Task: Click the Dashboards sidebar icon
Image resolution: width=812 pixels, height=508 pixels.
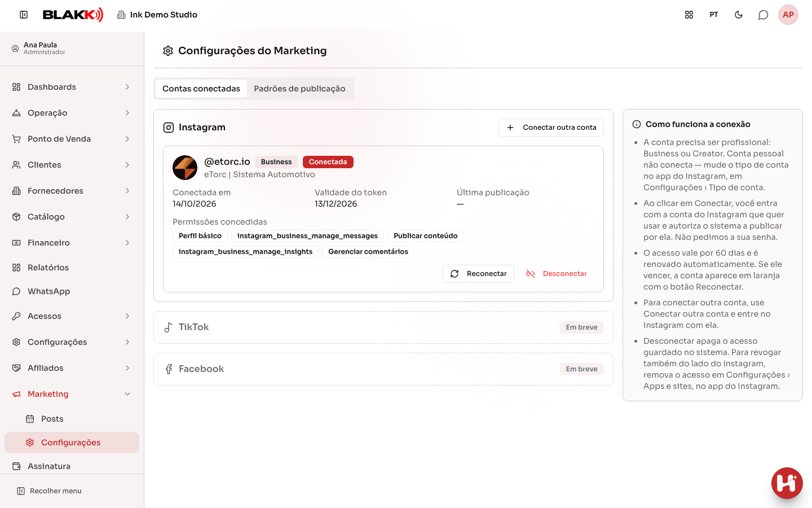Action: (16, 87)
